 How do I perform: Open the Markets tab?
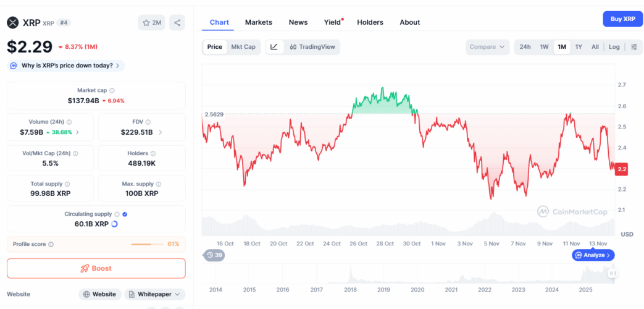click(258, 22)
